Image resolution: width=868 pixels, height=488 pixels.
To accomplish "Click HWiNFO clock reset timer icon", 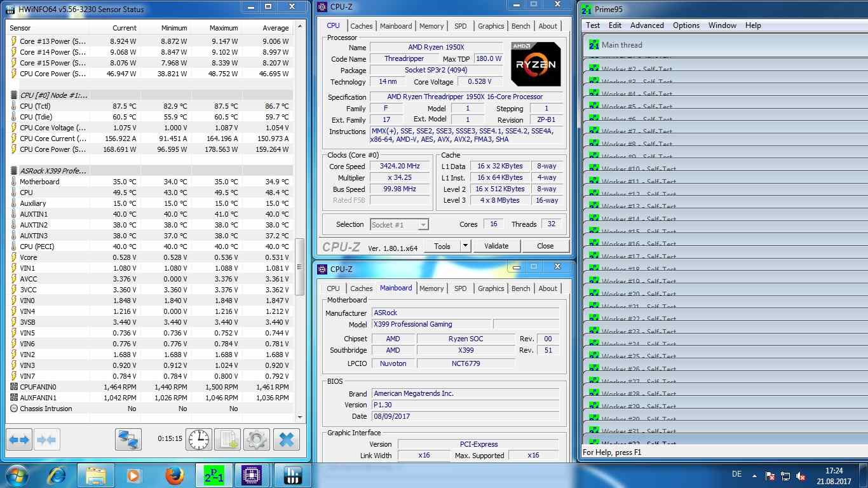I will [x=199, y=440].
